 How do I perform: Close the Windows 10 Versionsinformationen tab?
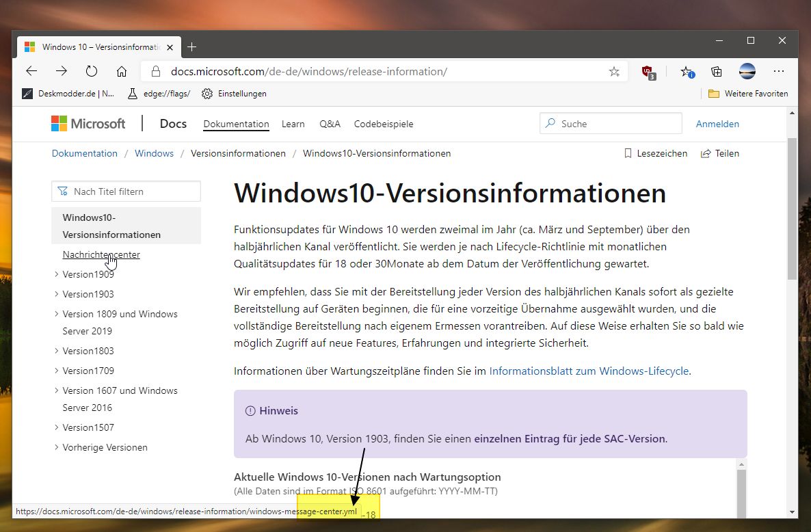pos(170,47)
